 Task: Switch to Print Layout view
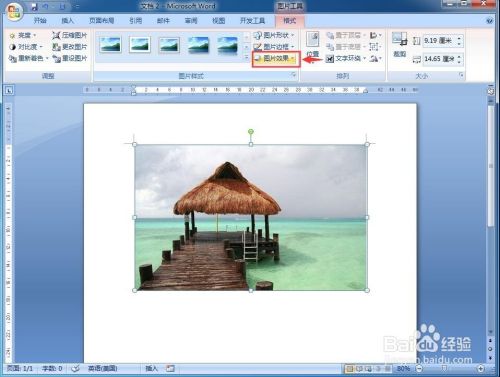(x=349, y=369)
